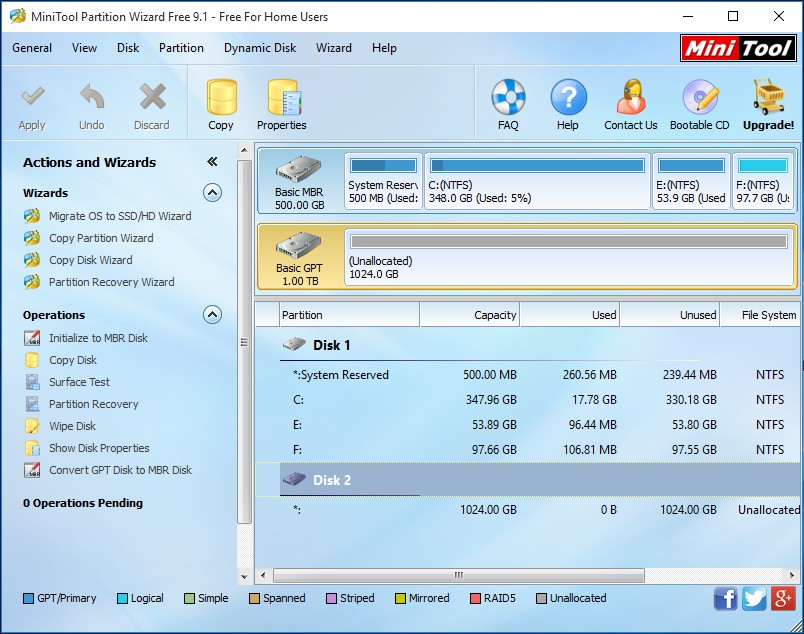The height and width of the screenshot is (634, 804).
Task: Collapse the Actions and Wizards panel
Action: click(212, 162)
